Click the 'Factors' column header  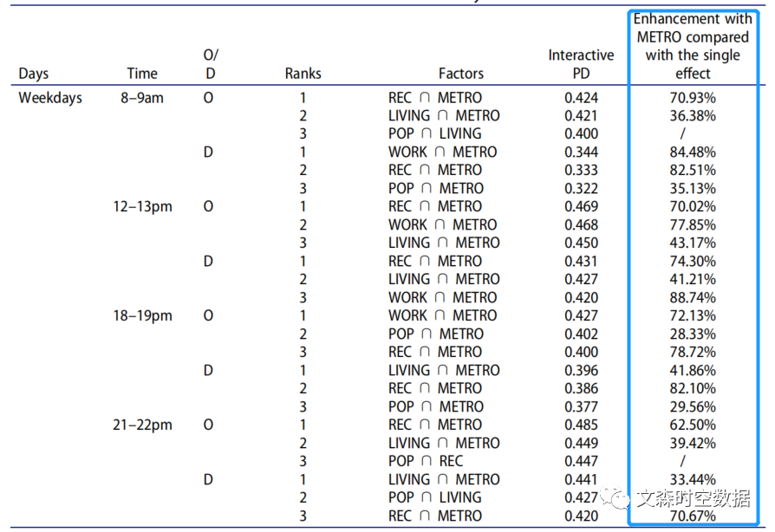click(461, 74)
